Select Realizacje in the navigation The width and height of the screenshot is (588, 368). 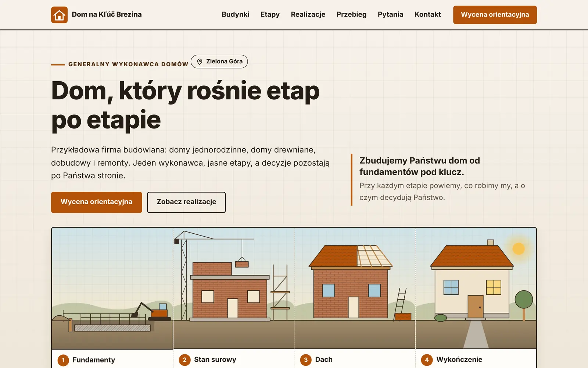pos(308,14)
